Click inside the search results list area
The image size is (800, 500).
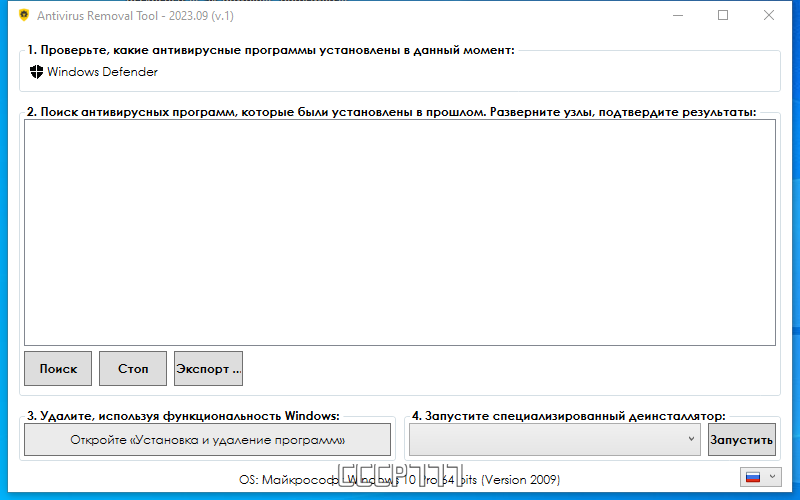click(399, 232)
